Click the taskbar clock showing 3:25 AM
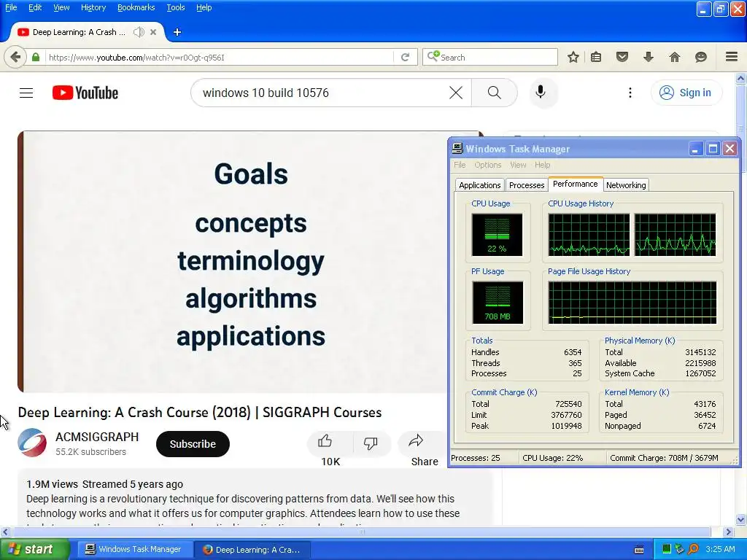Screen dimensions: 747x560 click(x=720, y=549)
